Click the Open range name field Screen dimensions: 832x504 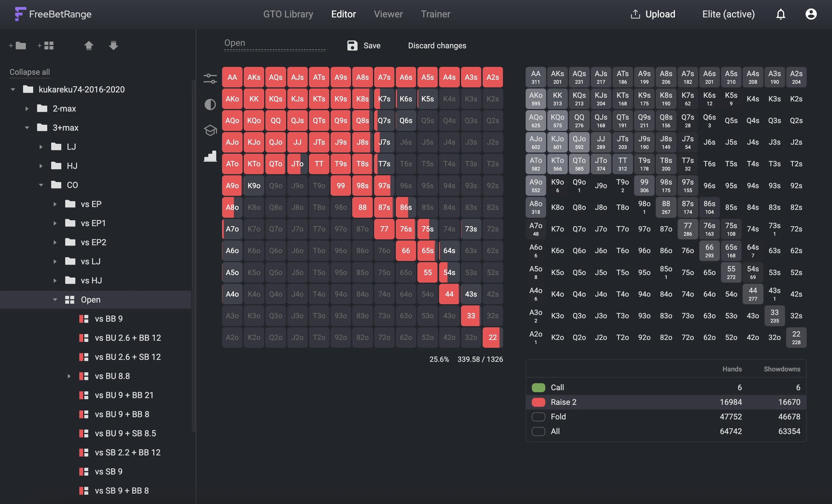tap(274, 43)
